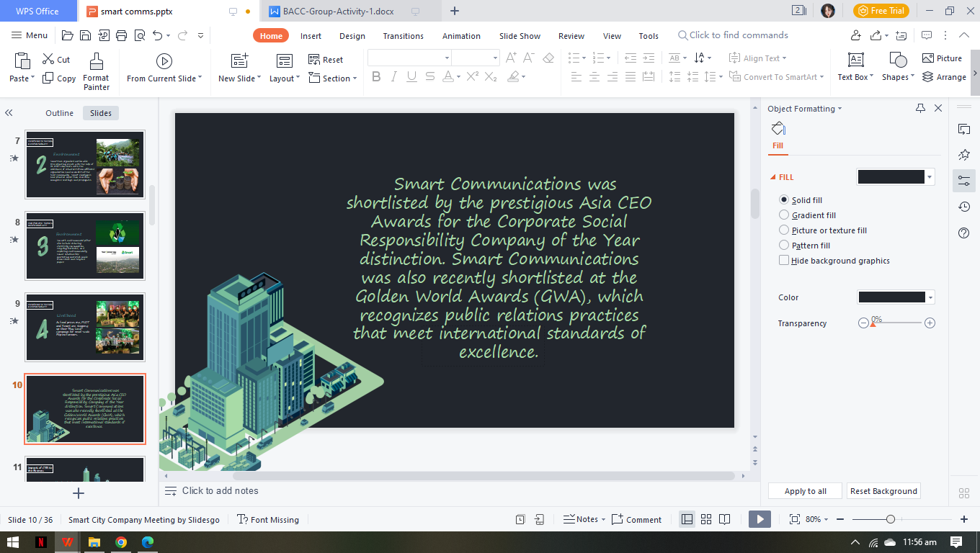
Task: Click the Print icon in quick access
Action: 121,35
